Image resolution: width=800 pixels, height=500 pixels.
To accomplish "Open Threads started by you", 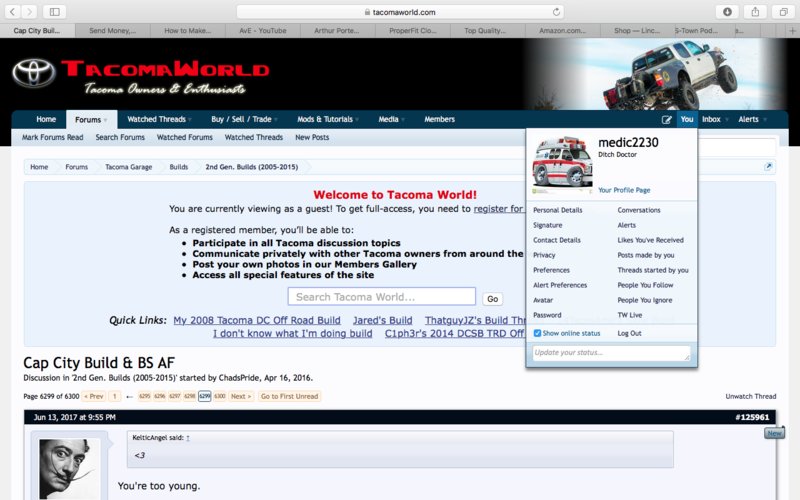I will point(653,270).
